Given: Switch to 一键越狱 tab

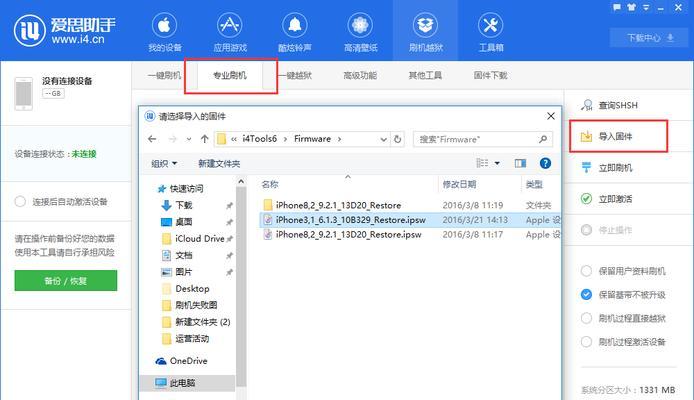Looking at the screenshot, I should click(x=295, y=75).
